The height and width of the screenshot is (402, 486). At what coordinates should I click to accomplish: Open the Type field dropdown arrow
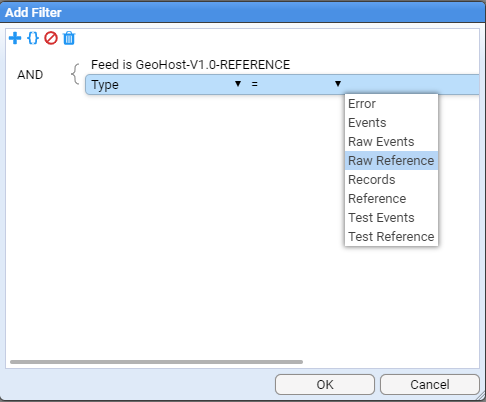tap(238, 84)
